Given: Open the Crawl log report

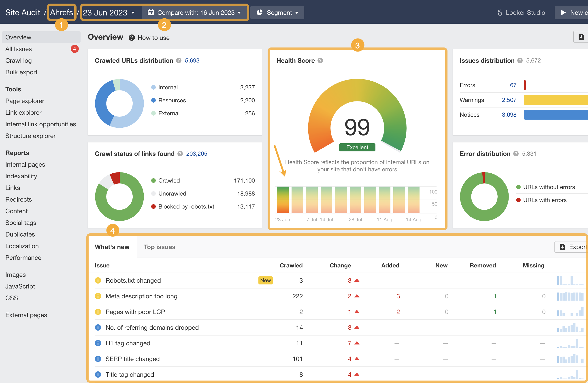Looking at the screenshot, I should pos(18,60).
